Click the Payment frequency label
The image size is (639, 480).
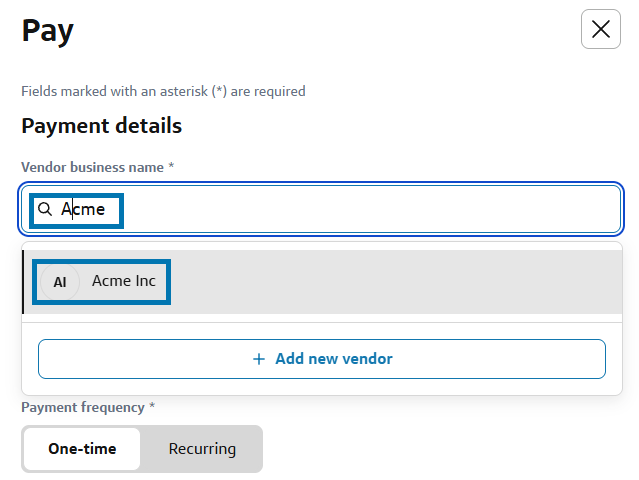[83, 407]
